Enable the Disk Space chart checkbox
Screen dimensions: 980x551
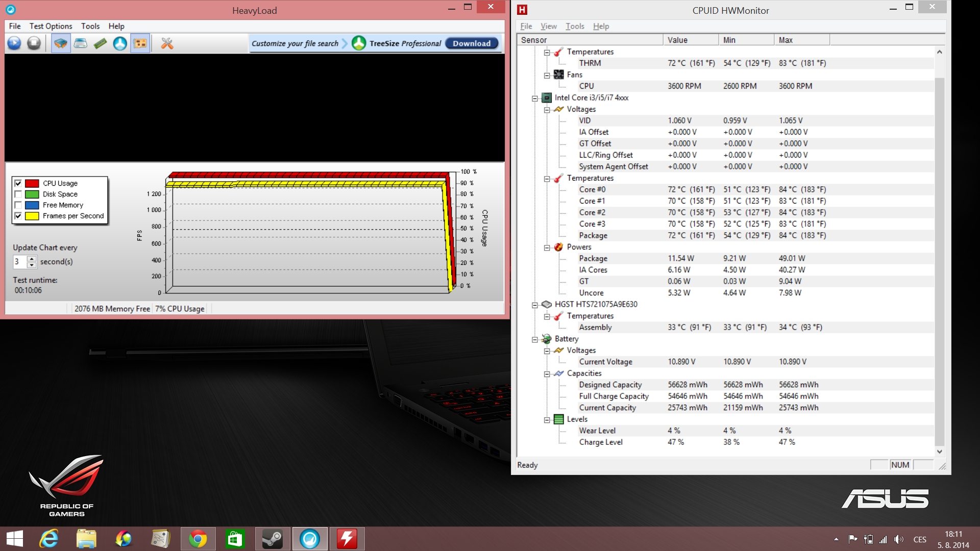click(18, 194)
